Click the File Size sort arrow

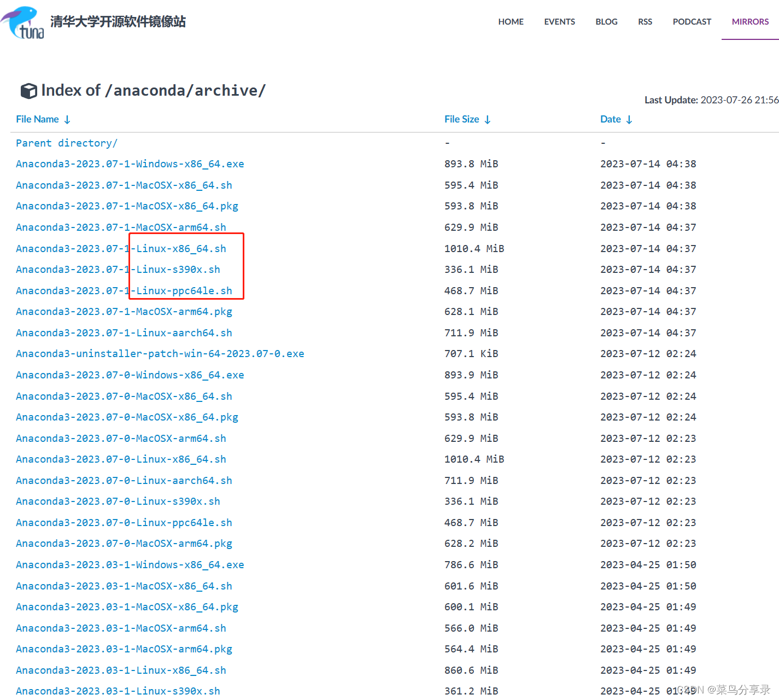pos(488,120)
